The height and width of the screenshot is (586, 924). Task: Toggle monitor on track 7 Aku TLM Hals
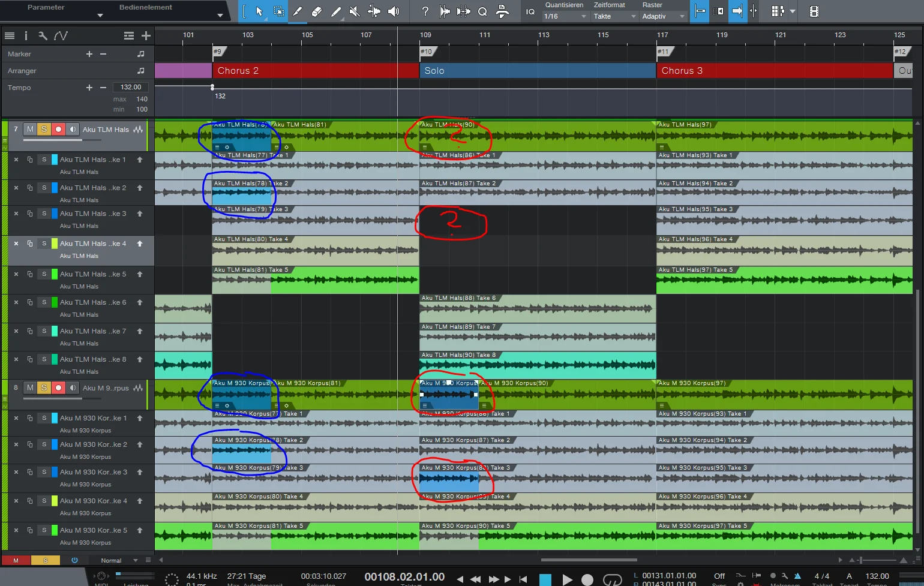72,129
